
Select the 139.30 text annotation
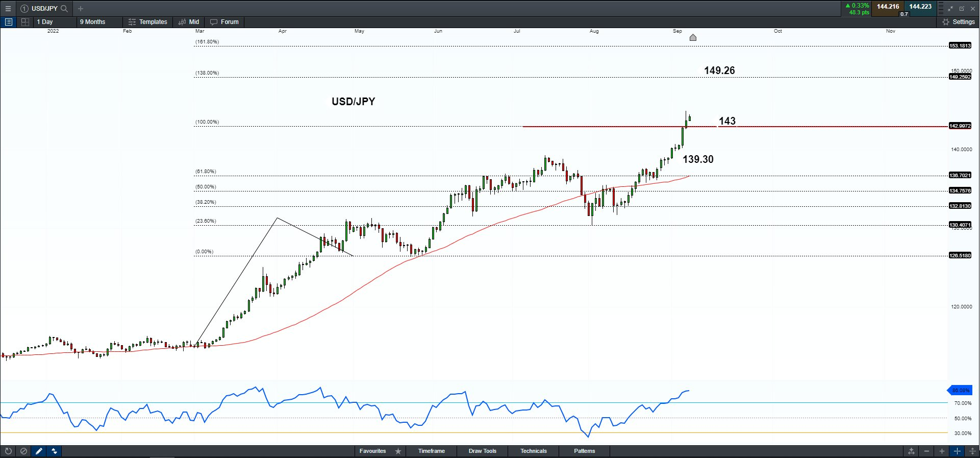(x=698, y=159)
